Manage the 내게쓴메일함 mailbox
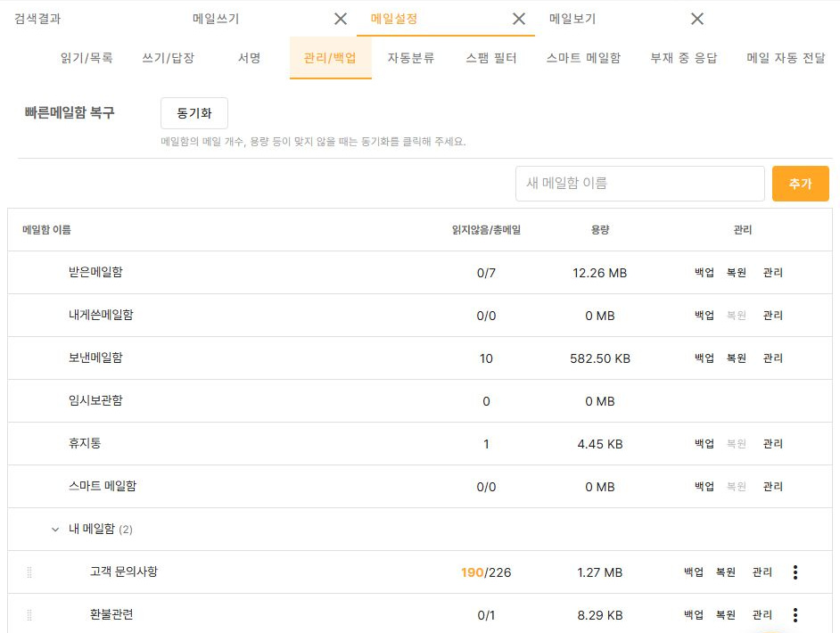Viewport: 840px width, 633px height. click(772, 316)
